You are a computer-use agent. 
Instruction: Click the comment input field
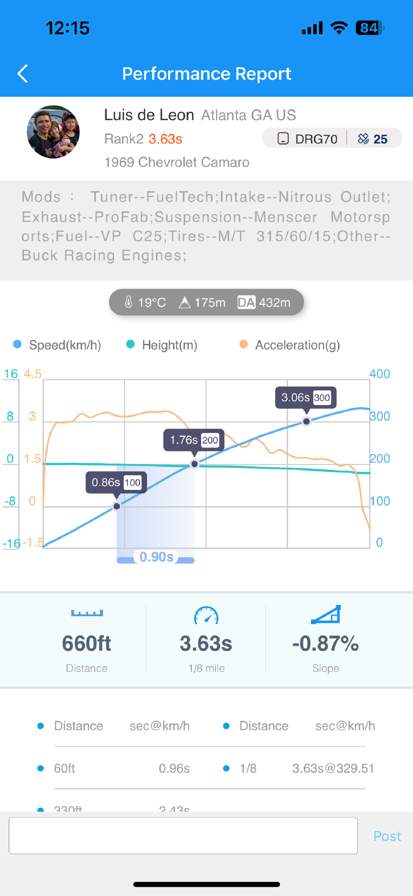(183, 835)
